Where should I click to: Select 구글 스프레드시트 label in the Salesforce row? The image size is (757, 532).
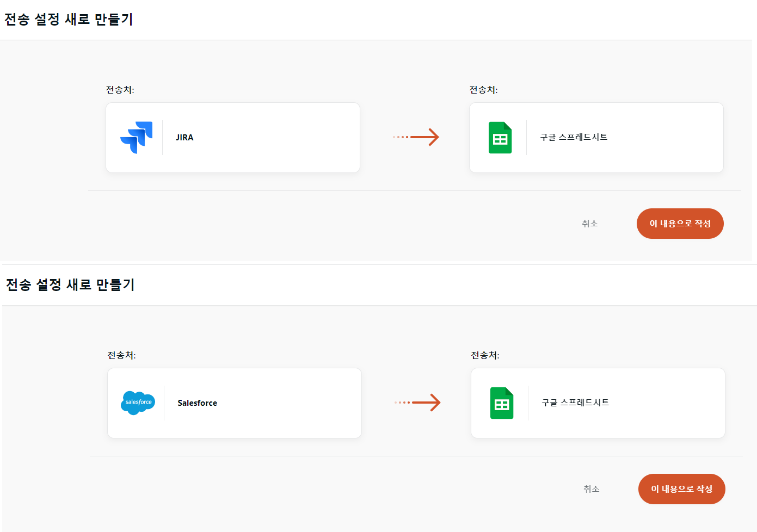[x=575, y=403]
